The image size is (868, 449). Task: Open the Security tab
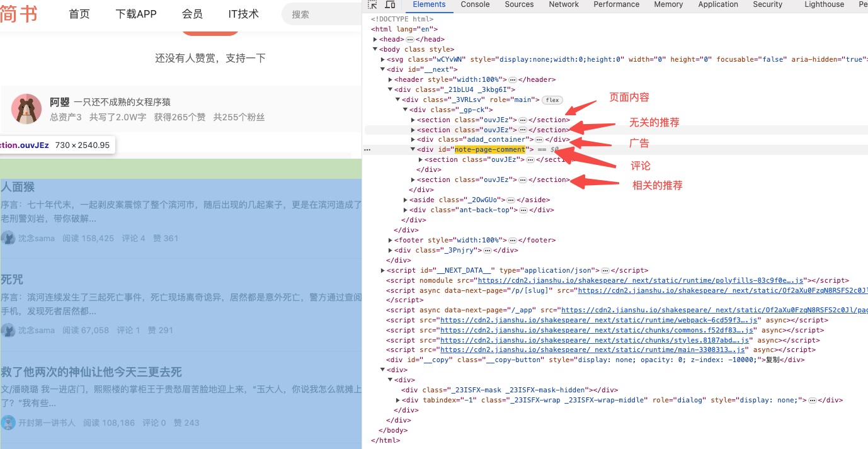pyautogui.click(x=767, y=4)
